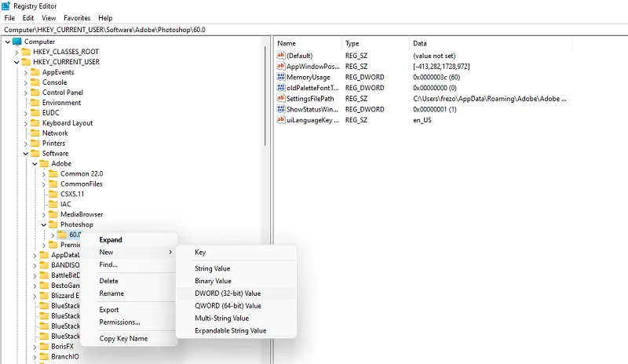The height and width of the screenshot is (364, 628).
Task: Click the oldPaletteFontT DWORD value icon
Action: coord(281,88)
